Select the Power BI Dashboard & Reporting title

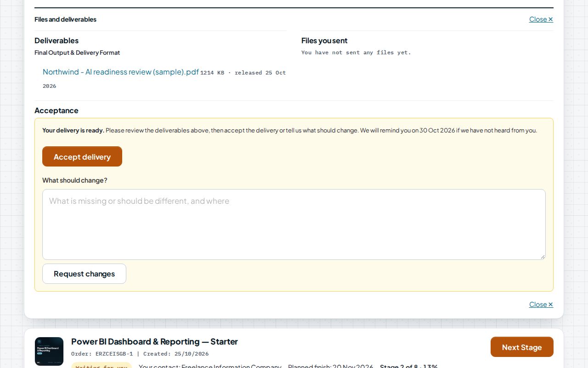click(154, 341)
